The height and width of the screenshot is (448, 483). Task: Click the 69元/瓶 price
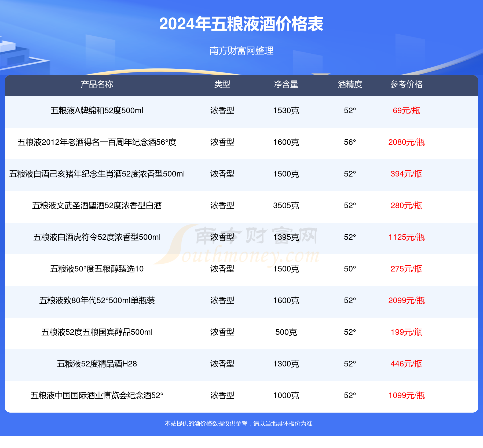[x=407, y=111]
